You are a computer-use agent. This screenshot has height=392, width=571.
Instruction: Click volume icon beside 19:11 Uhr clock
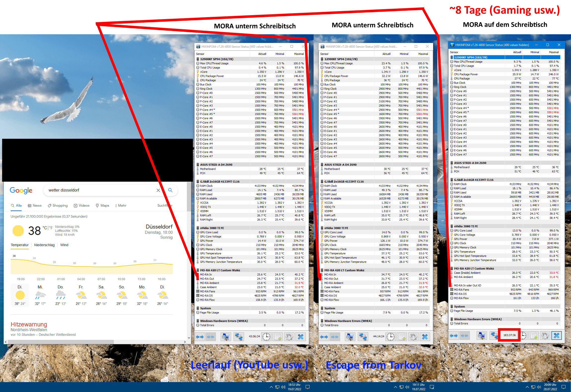(407, 387)
